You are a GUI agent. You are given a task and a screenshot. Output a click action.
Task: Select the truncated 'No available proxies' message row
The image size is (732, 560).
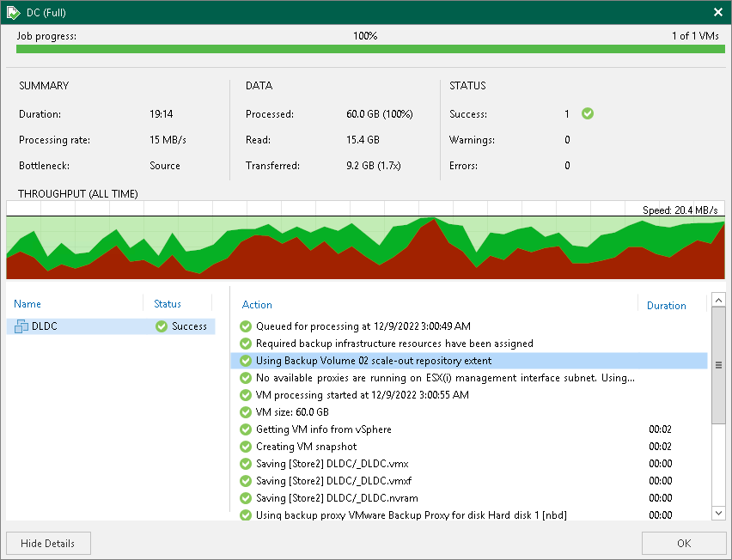(x=387, y=378)
